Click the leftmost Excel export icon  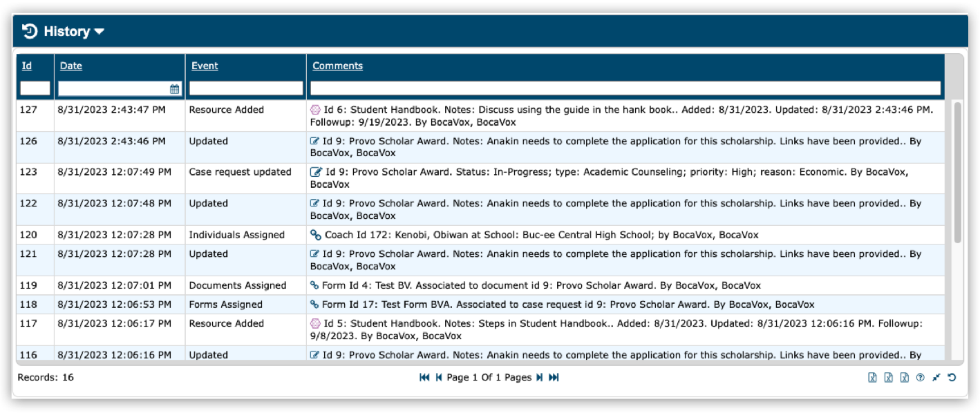[x=872, y=377]
